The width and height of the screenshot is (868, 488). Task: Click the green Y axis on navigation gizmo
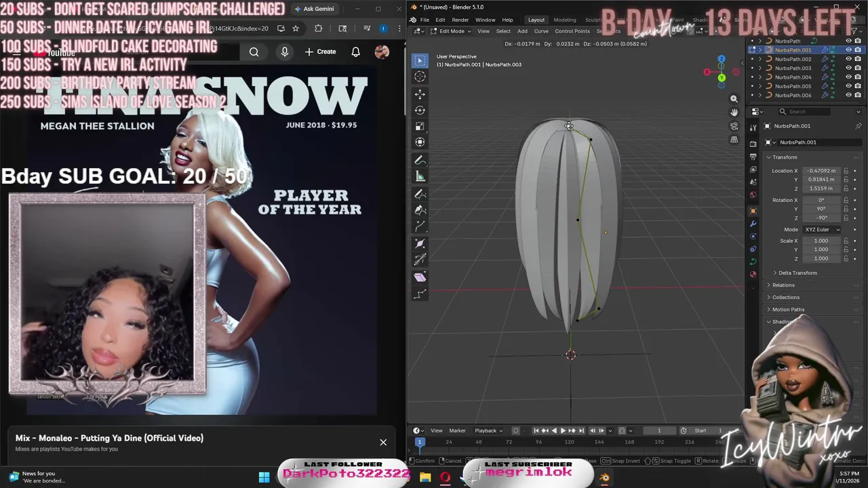722,78
